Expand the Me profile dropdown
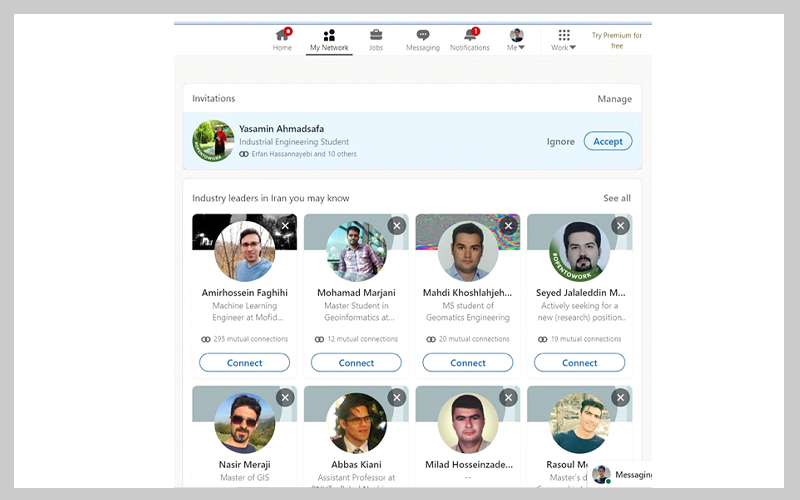800x500 pixels. coord(516,40)
